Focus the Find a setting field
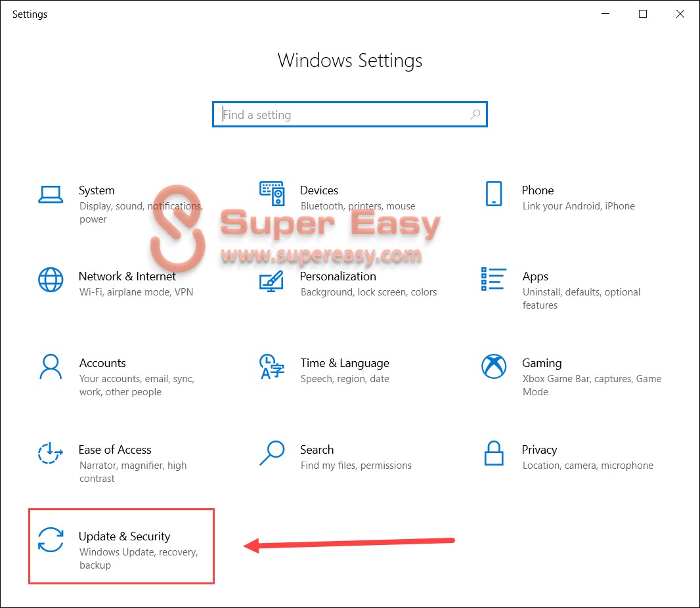Image resolution: width=700 pixels, height=608 pixels. [350, 114]
